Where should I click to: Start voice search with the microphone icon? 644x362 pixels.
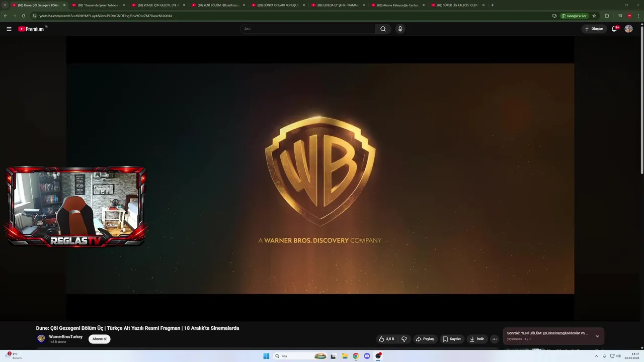(x=400, y=29)
